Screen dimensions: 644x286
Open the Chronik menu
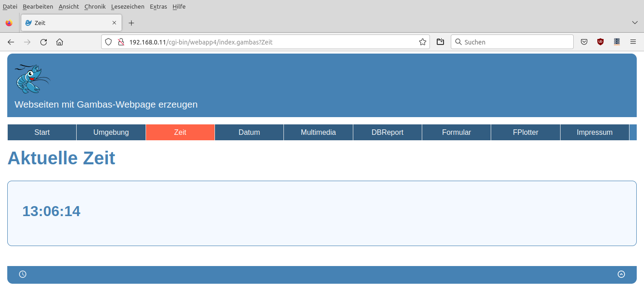coord(95,7)
